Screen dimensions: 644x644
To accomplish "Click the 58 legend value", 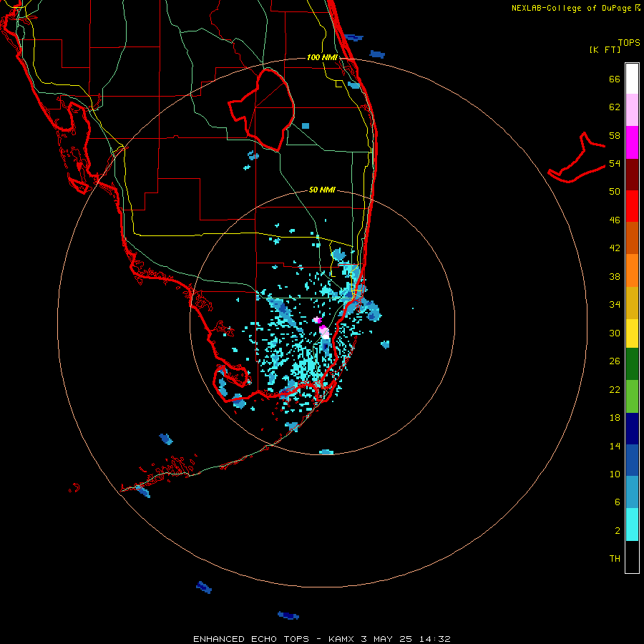I will pyautogui.click(x=615, y=135).
